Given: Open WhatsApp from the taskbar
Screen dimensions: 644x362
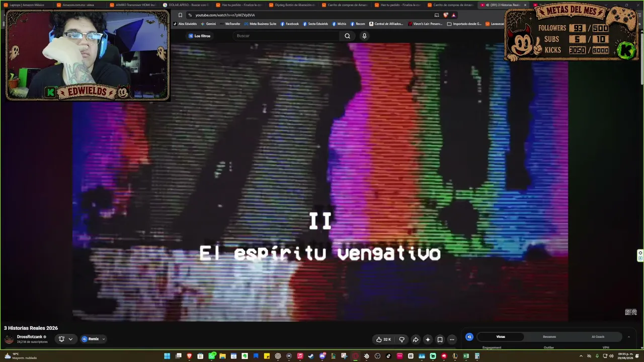Looking at the screenshot, I should (x=211, y=356).
